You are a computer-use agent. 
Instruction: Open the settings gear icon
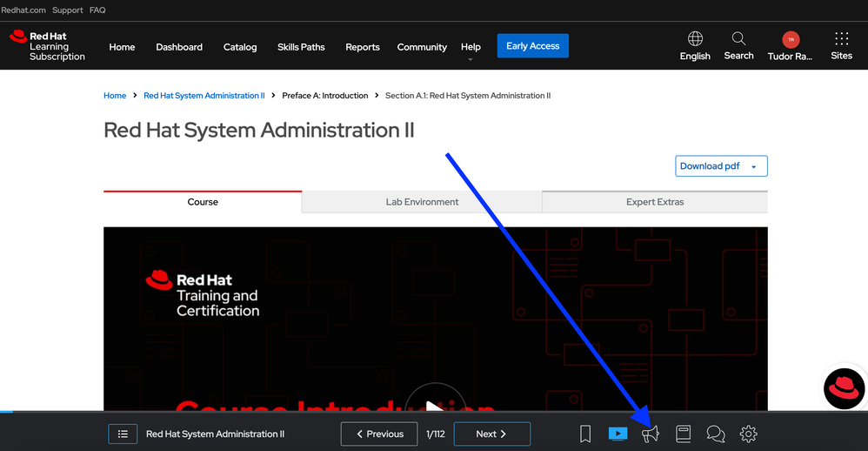tap(748, 434)
